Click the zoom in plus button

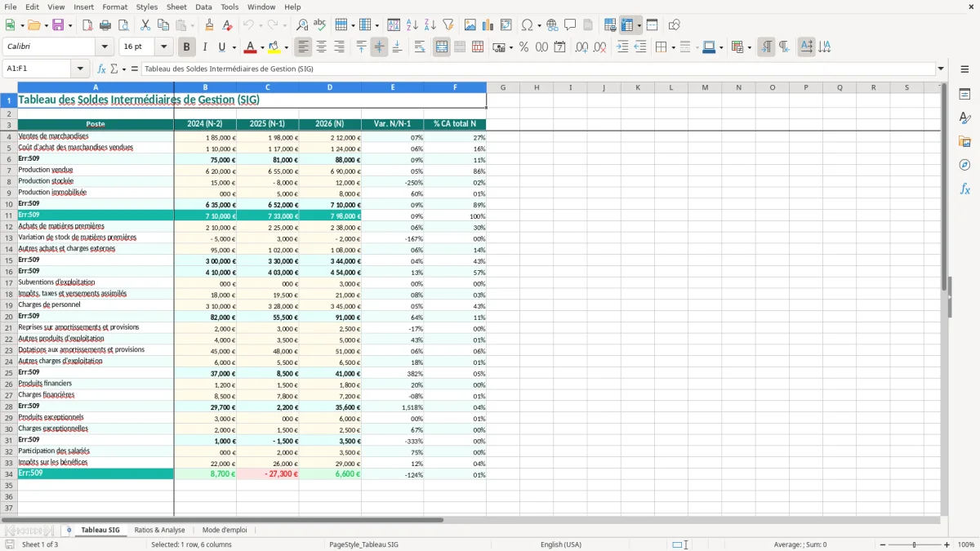[x=947, y=544]
